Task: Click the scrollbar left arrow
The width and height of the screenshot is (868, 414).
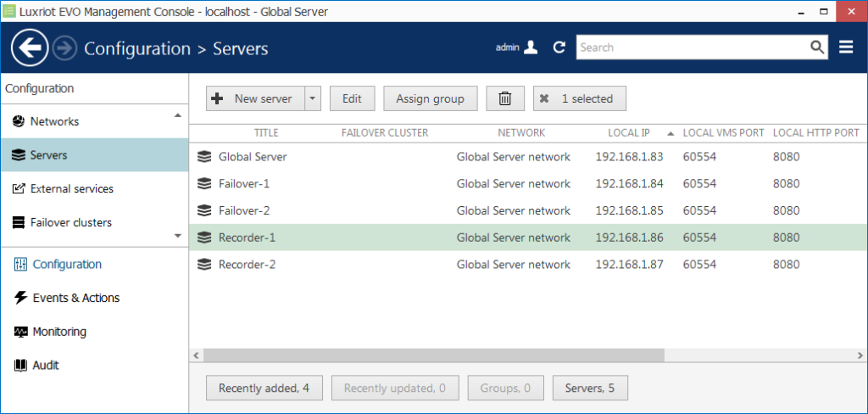Action: point(196,355)
